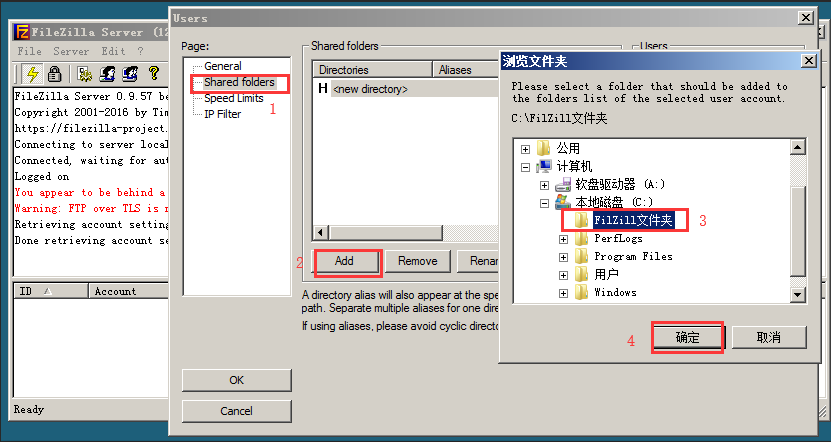Click the C:\FilZill文件夹 path text

[x=559, y=118]
